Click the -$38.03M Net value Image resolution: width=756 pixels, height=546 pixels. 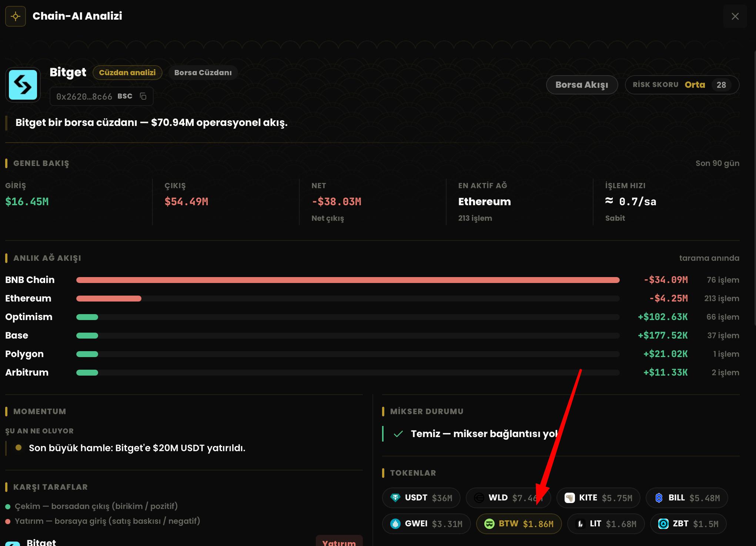pyautogui.click(x=337, y=202)
